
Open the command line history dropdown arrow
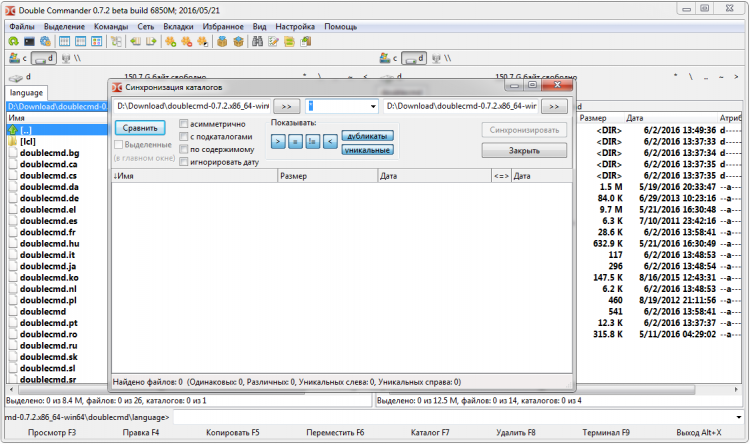click(739, 417)
